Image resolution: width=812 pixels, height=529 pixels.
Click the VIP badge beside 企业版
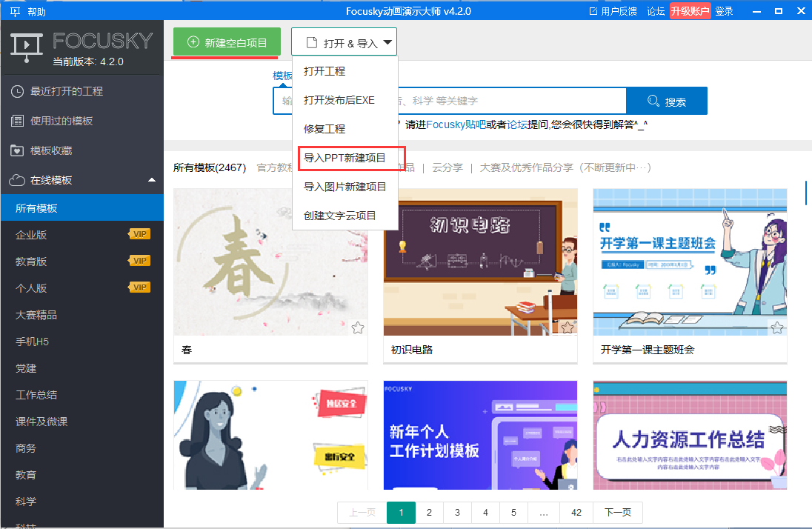point(141,233)
